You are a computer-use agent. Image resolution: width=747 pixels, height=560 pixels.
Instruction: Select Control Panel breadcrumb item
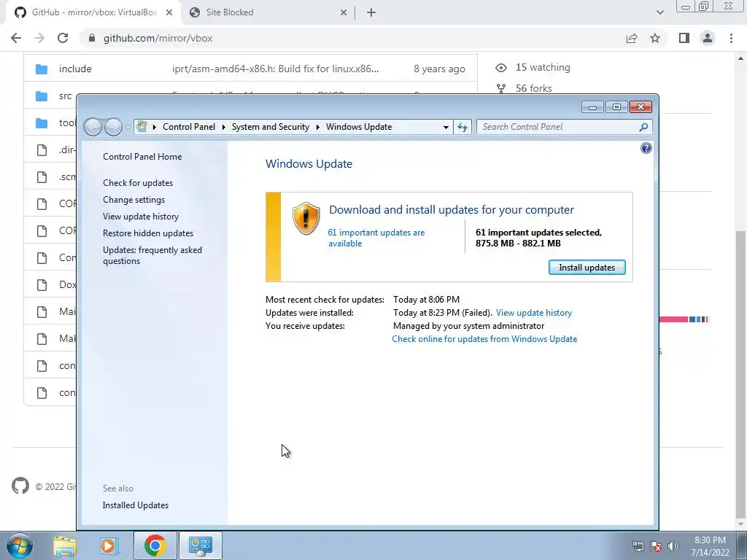[189, 127]
